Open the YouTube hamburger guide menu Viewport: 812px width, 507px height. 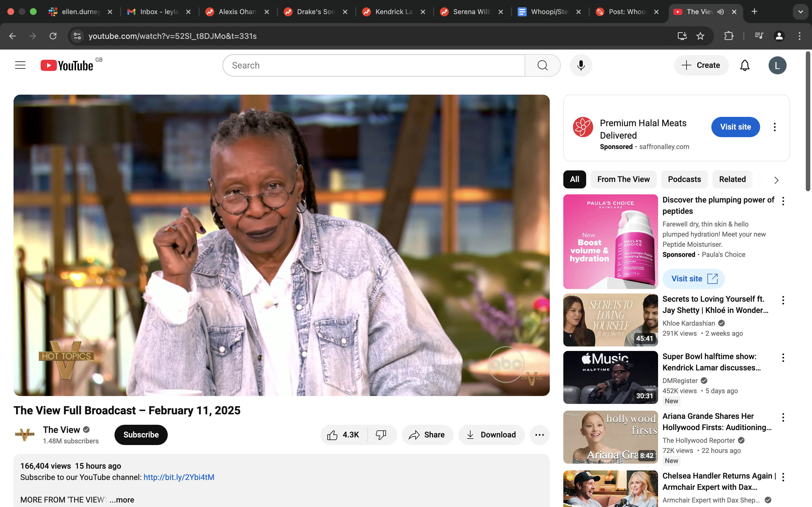point(20,65)
